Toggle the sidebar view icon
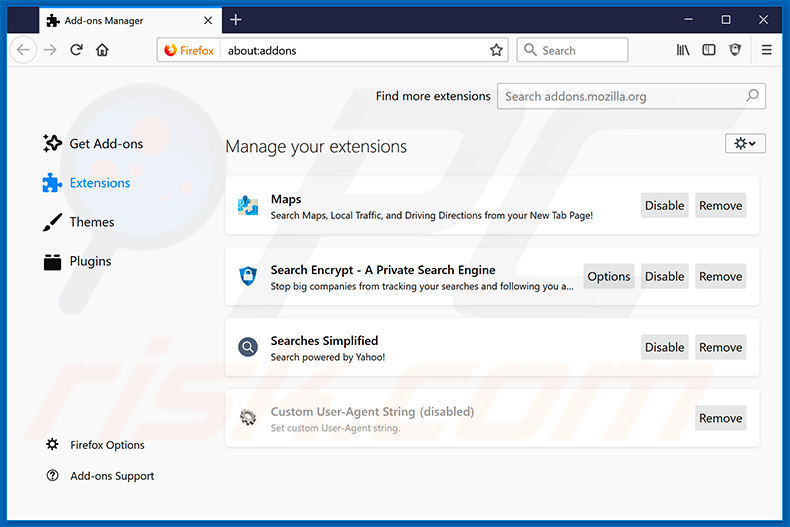Viewport: 790px width, 527px height. [x=709, y=50]
